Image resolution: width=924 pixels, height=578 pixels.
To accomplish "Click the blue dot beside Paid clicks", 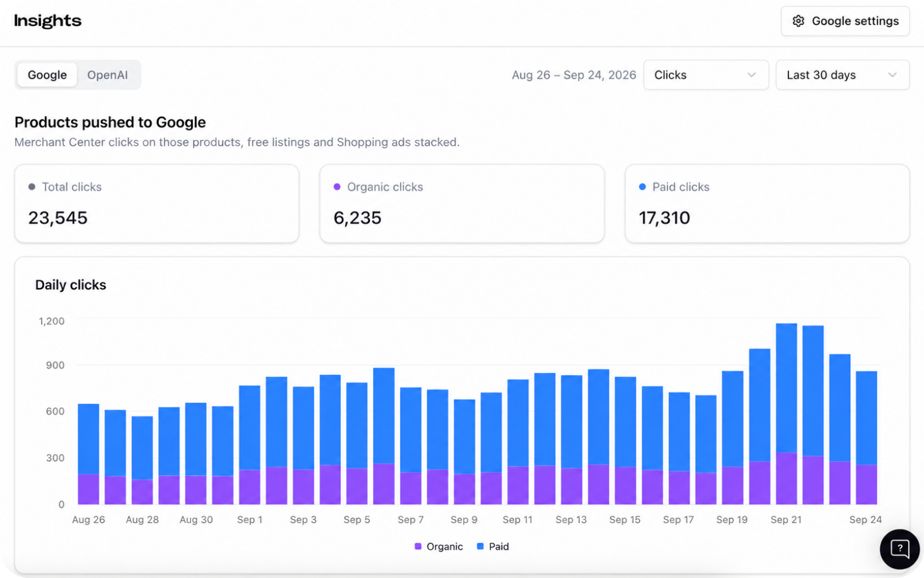I will (642, 187).
